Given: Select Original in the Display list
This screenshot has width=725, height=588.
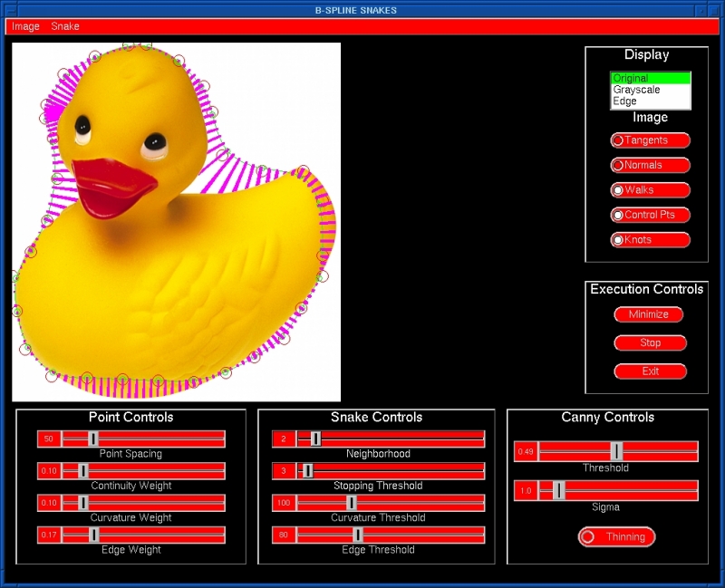Looking at the screenshot, I should (x=651, y=78).
